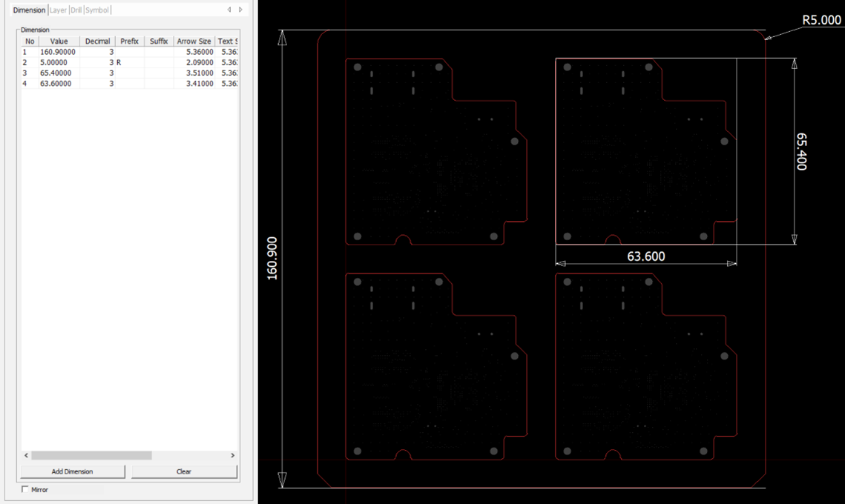Select dimension row with value 63.60000
The image size is (845, 504).
coord(58,84)
